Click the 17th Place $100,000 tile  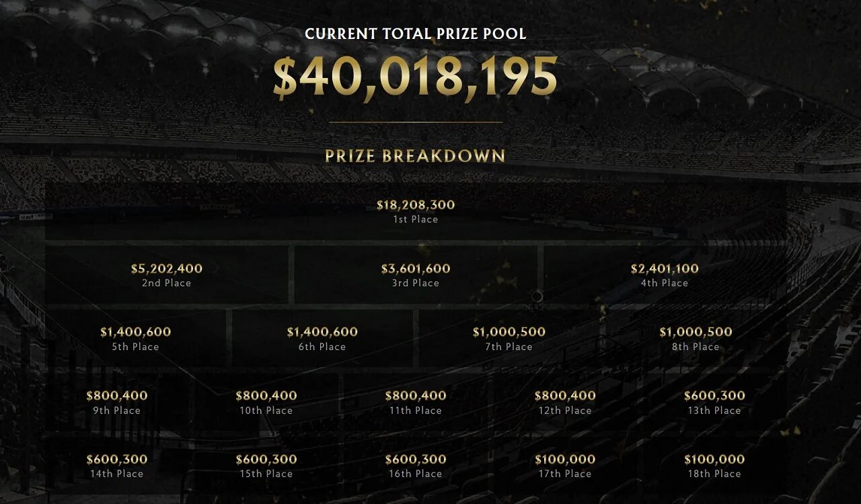[565, 466]
